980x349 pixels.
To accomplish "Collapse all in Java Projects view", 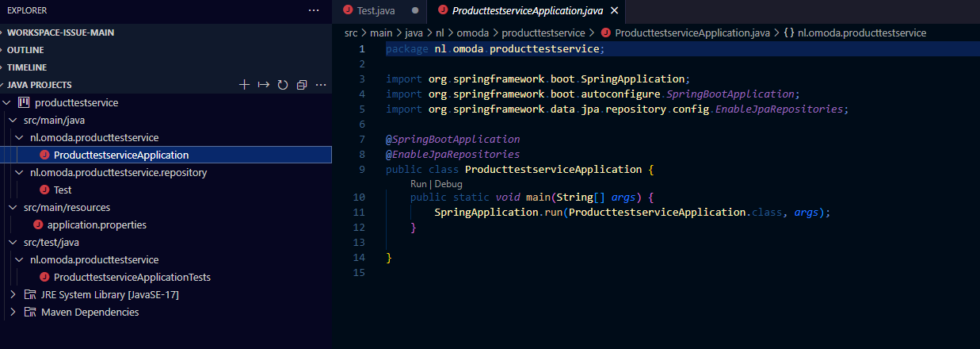I will (x=302, y=85).
